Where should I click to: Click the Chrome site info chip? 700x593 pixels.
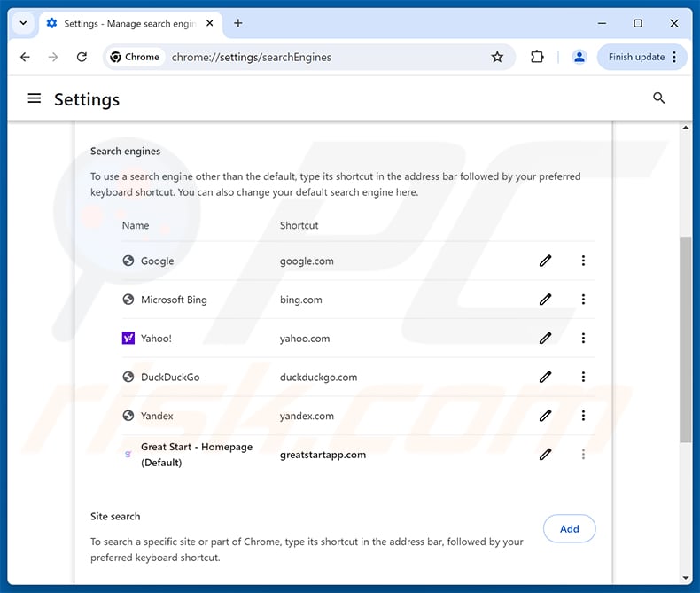136,57
